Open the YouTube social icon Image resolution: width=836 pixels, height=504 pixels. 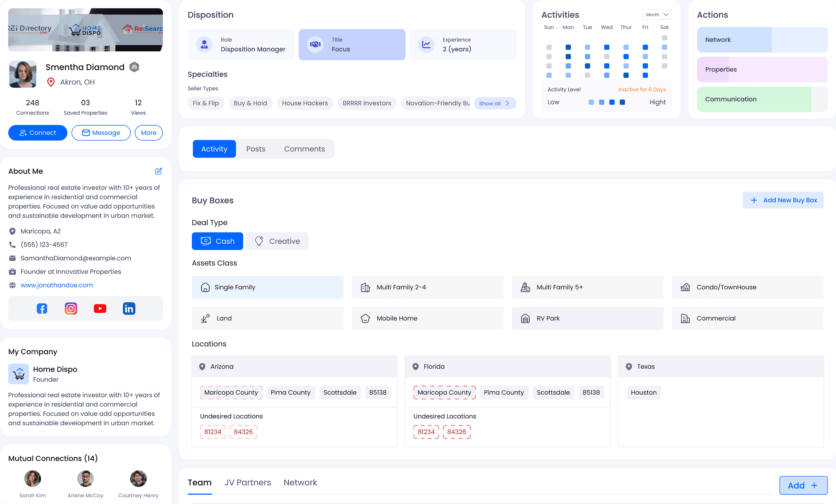click(100, 309)
